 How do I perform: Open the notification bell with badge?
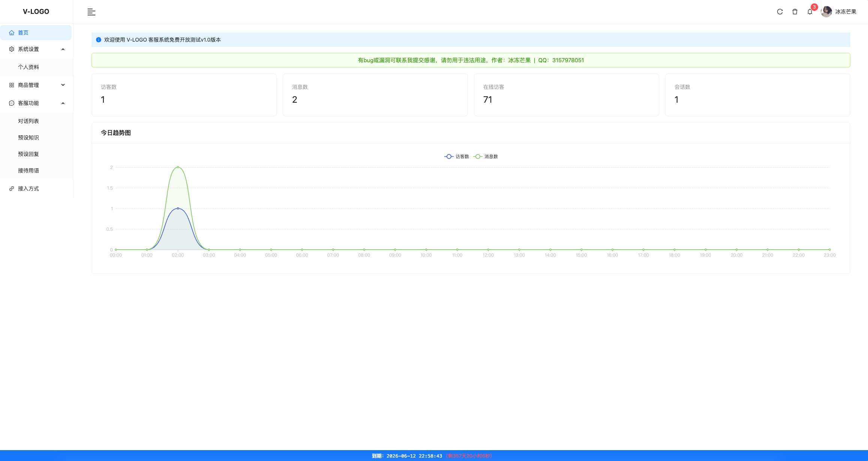[810, 12]
